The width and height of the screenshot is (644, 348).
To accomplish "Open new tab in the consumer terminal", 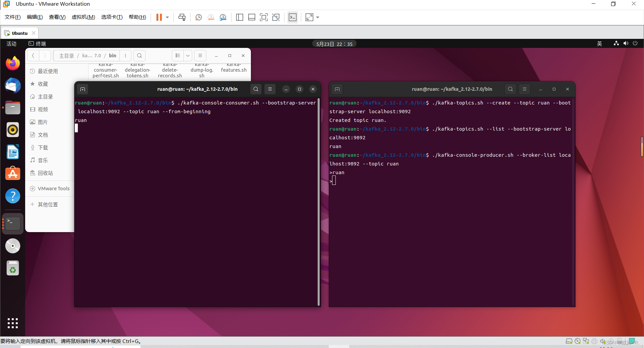I will coord(83,89).
